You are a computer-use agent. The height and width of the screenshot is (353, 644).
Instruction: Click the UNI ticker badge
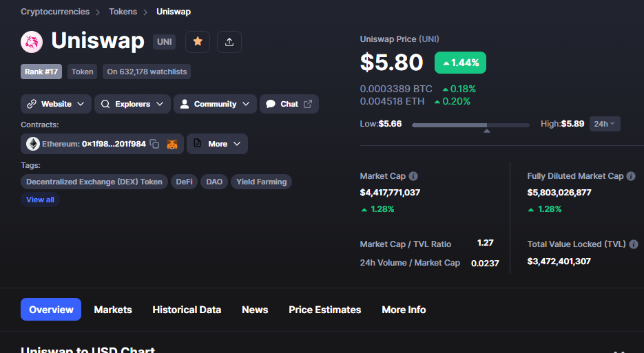165,42
